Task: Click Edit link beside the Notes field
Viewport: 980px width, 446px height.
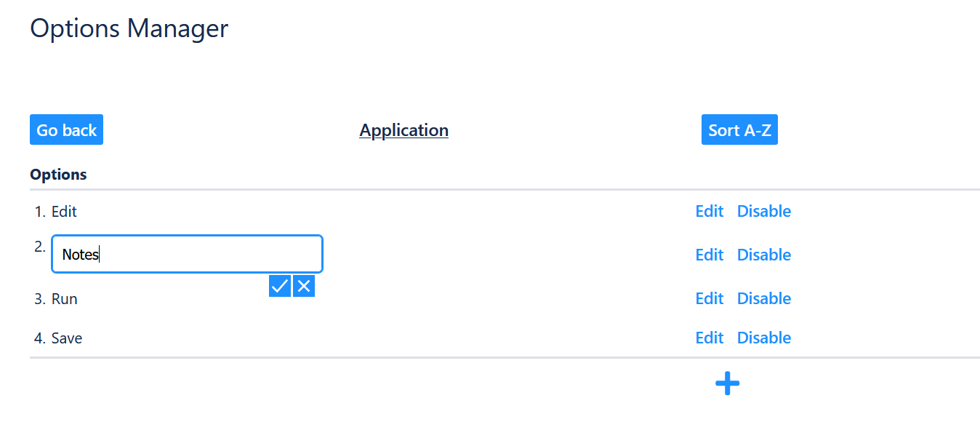Action: pos(709,255)
